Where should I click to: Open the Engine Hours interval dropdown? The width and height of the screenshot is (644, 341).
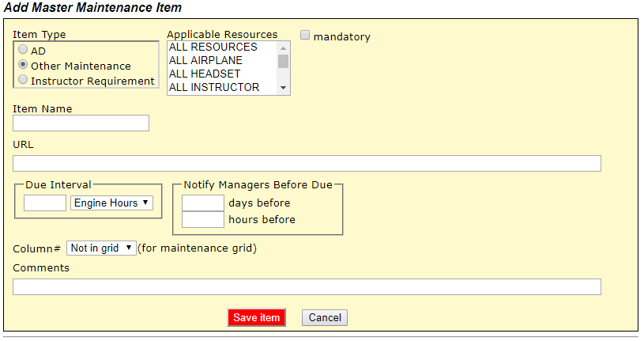pyautogui.click(x=111, y=203)
